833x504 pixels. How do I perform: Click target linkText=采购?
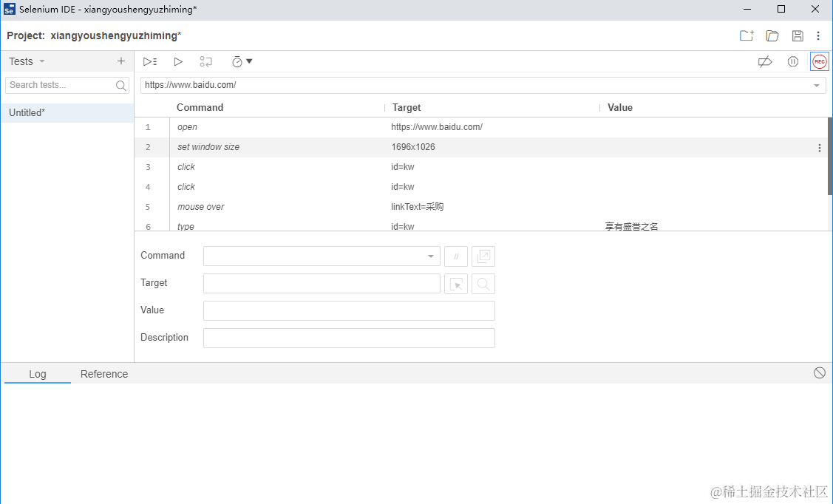[417, 207]
